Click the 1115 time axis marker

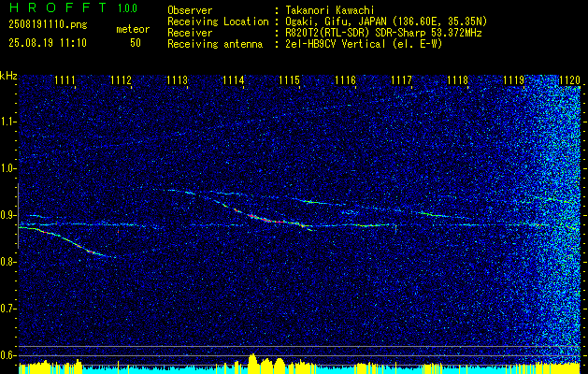point(290,79)
